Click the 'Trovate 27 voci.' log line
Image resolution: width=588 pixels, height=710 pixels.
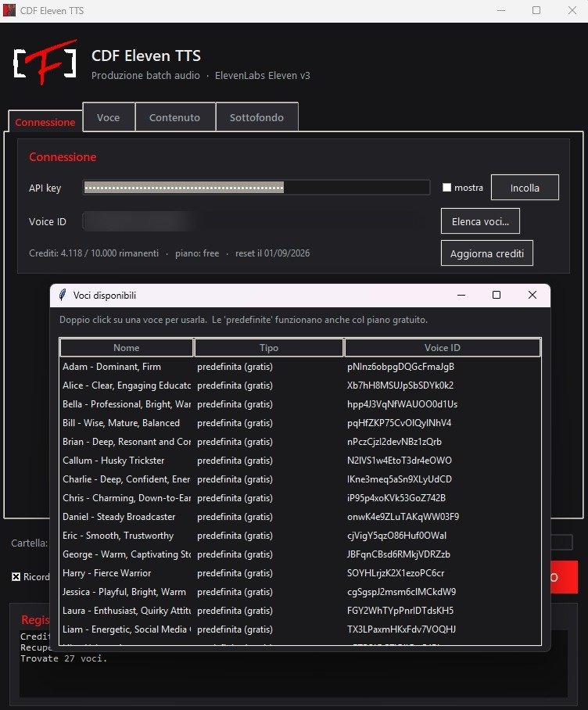click(64, 659)
